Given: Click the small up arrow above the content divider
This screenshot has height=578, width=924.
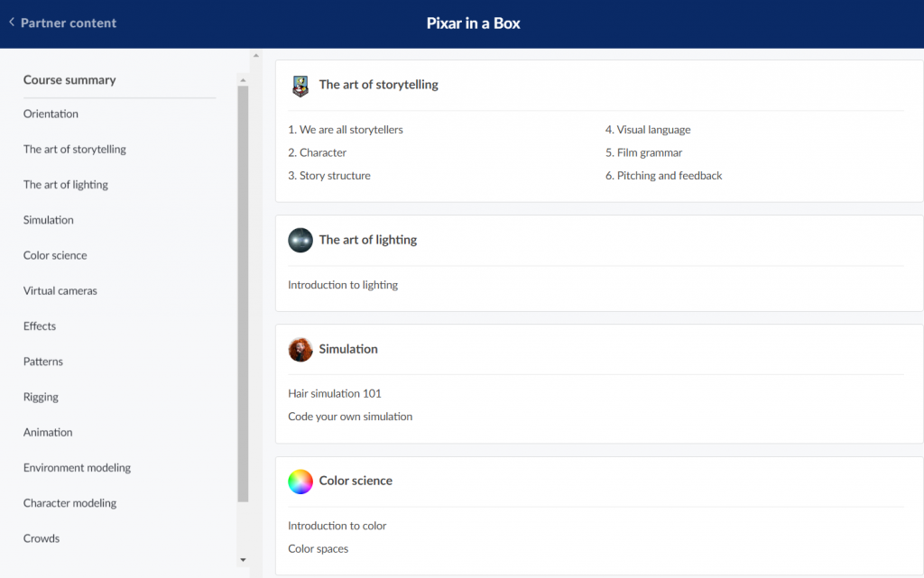Looking at the screenshot, I should (x=255, y=56).
